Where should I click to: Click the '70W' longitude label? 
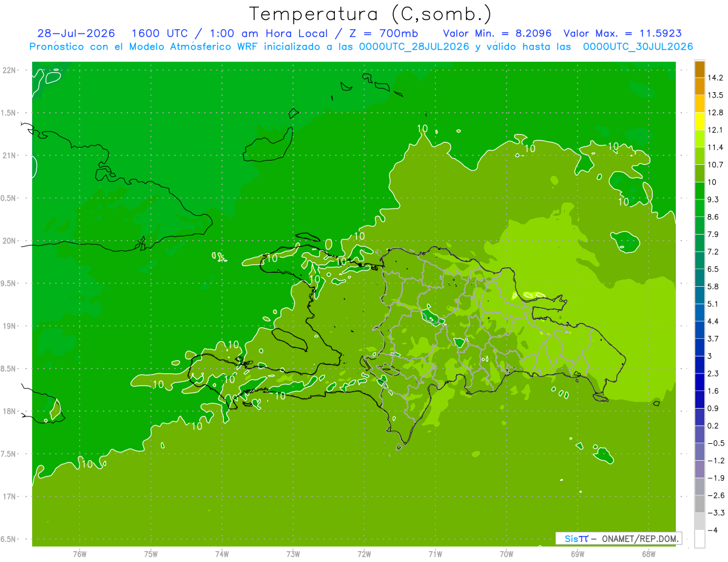507,554
